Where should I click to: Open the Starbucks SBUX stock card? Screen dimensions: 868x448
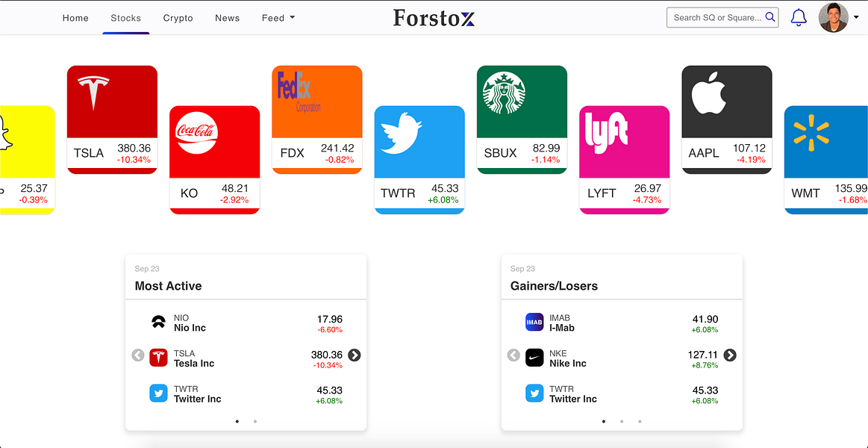522,119
